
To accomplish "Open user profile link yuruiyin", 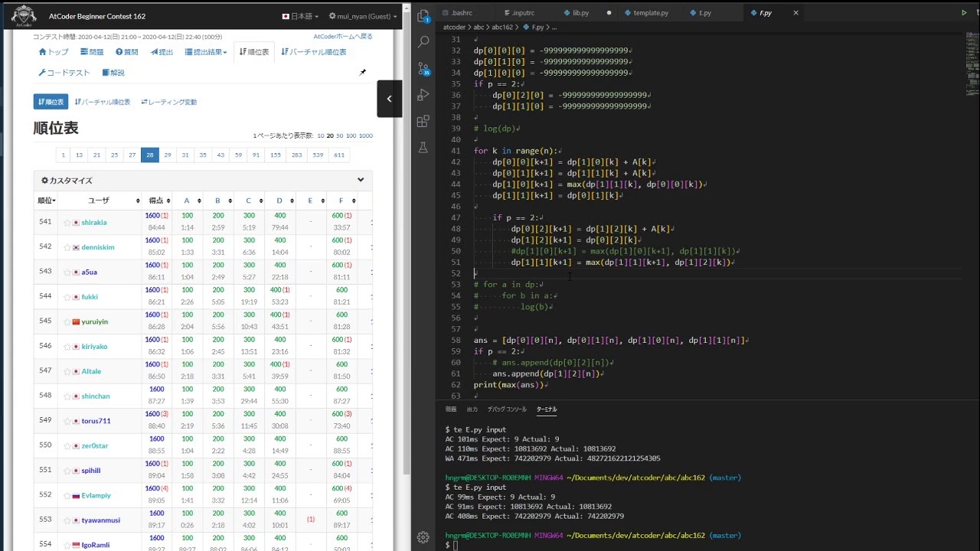I will pyautogui.click(x=96, y=321).
